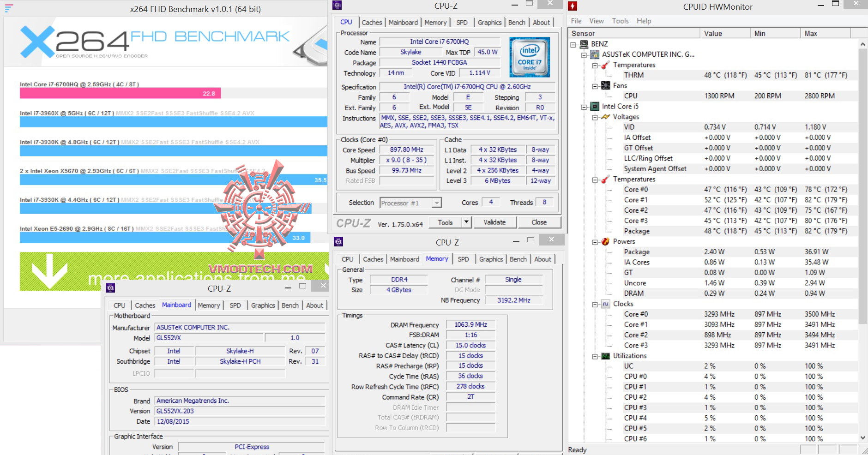Click the thermometer icon above Core #0 temperatures
This screenshot has width=868, height=455.
pos(605,180)
